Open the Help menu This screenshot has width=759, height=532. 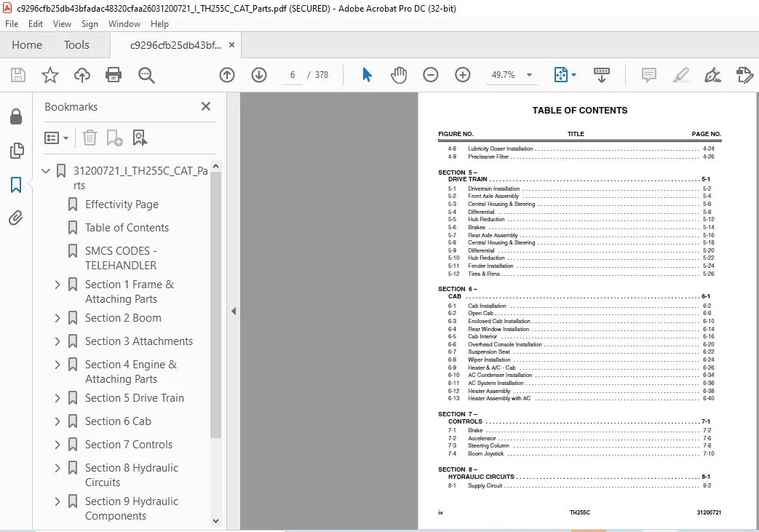coord(159,24)
